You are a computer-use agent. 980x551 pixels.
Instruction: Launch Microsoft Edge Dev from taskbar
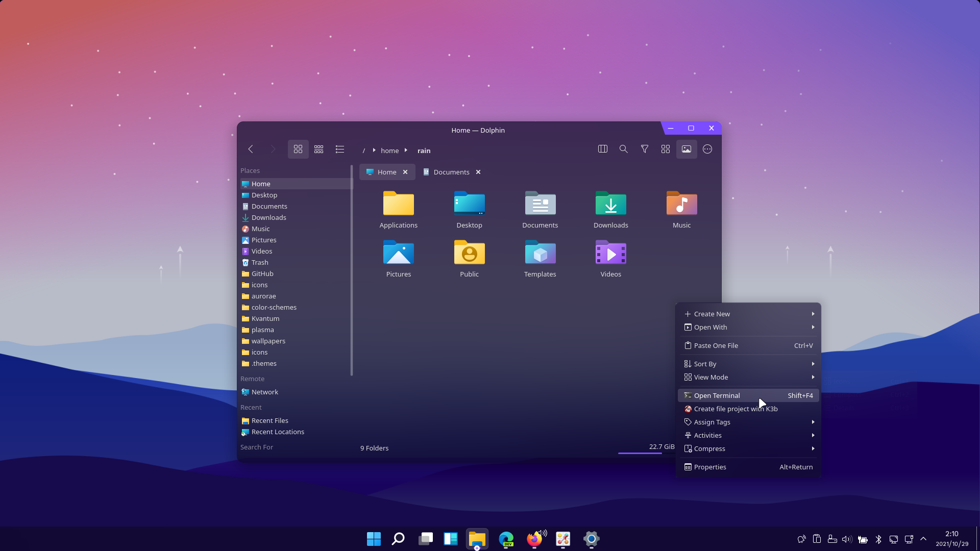[506, 539]
